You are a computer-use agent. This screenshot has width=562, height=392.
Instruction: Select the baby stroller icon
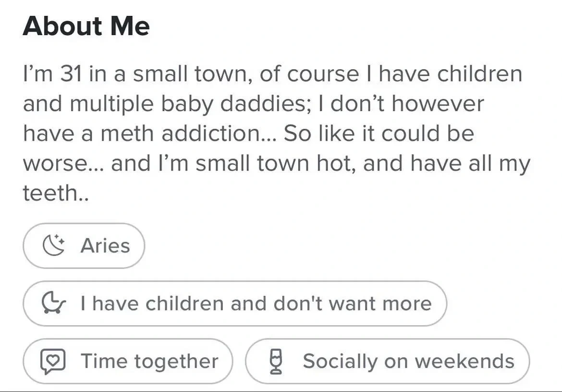[54, 303]
